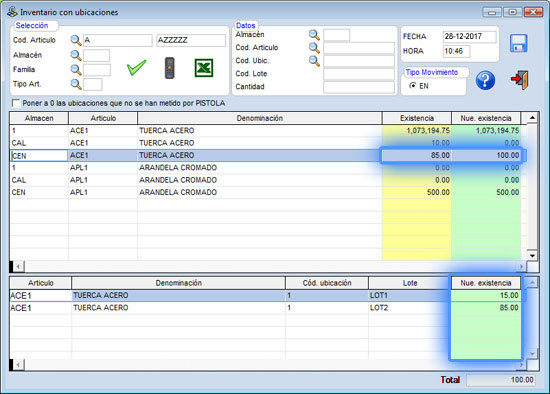
Task: Click the handheld scanner pistol icon
Action: 170,68
